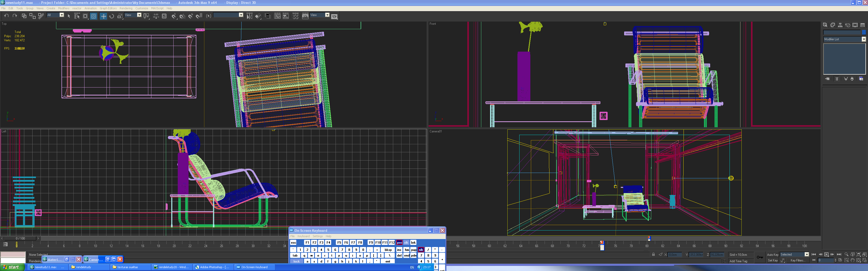The height and width of the screenshot is (271, 868).
Task: Open the Render Scene dialog
Action: pyautogui.click(x=305, y=16)
